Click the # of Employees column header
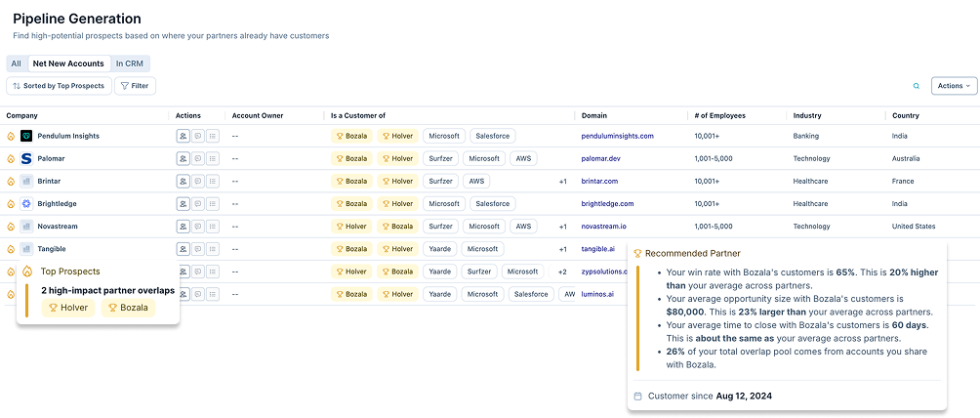Image resolution: width=980 pixels, height=418 pixels. tap(719, 116)
